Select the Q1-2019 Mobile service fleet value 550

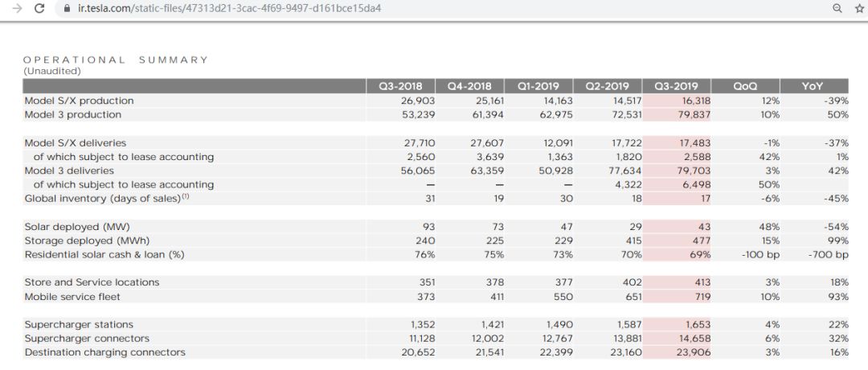coord(563,297)
